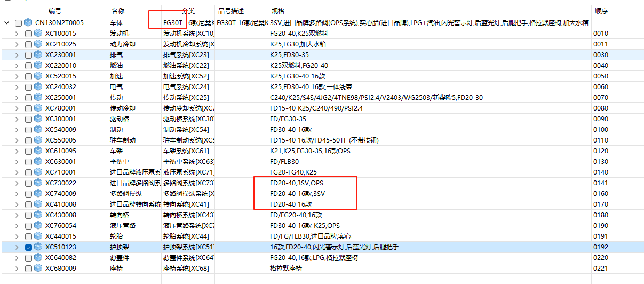Expand the XC440015 tree node

tap(18, 236)
